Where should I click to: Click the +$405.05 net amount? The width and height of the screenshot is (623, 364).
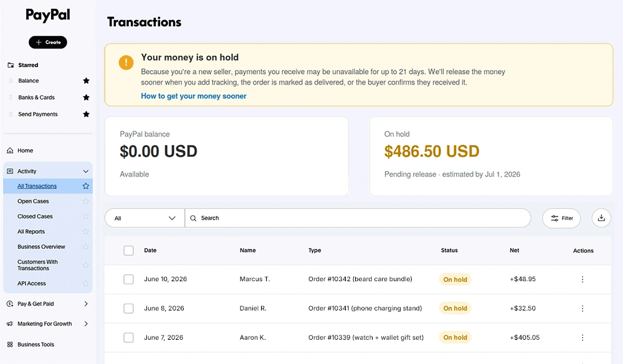525,337
